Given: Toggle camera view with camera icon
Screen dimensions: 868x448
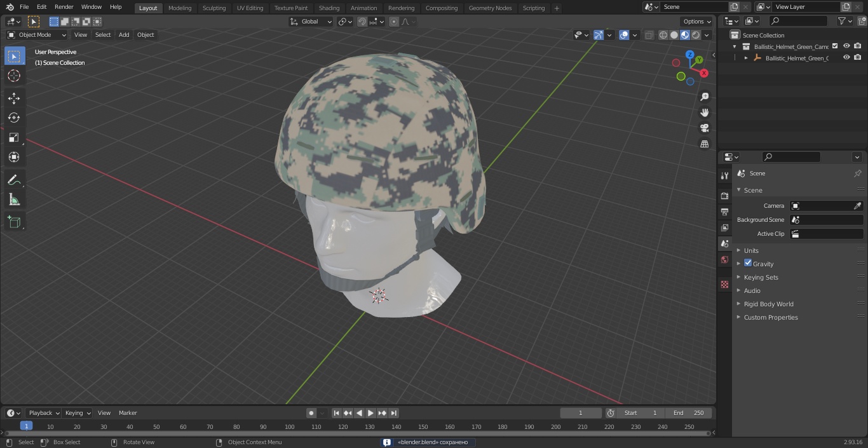Looking at the screenshot, I should [704, 128].
